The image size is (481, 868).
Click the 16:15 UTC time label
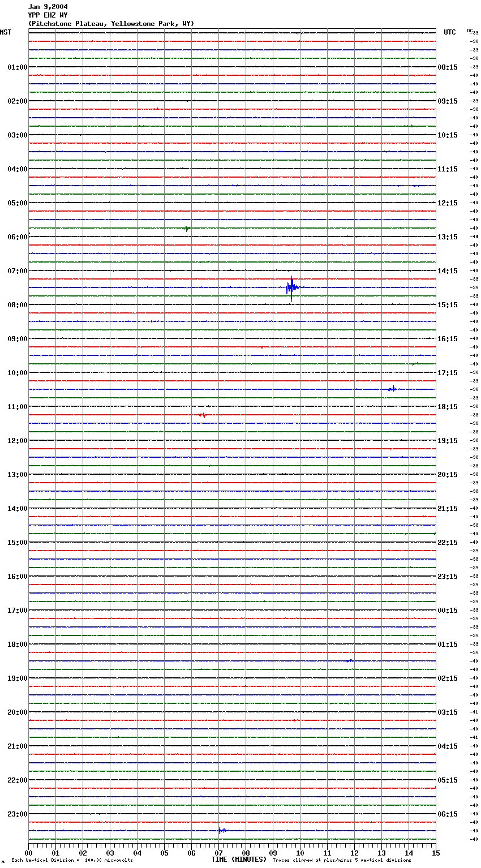[x=448, y=338]
